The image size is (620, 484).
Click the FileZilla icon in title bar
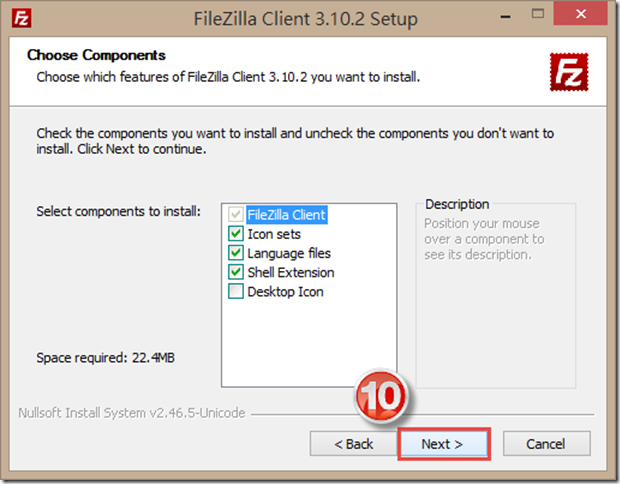coord(21,18)
